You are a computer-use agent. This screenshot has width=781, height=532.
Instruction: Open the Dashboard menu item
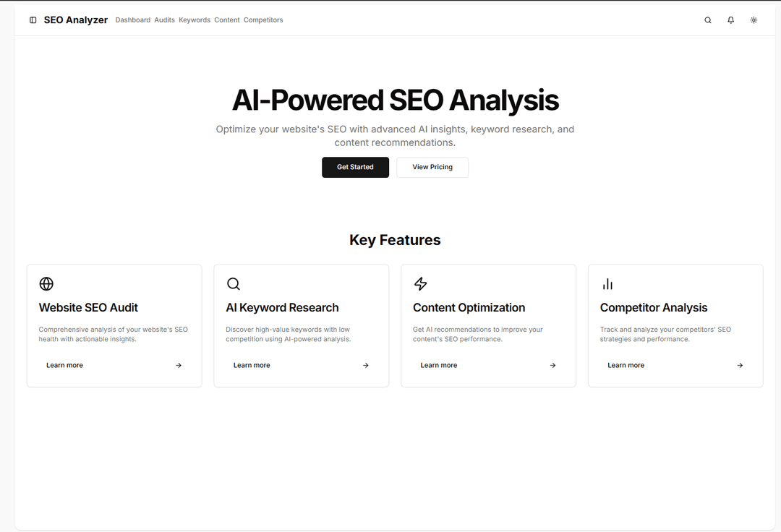point(132,20)
